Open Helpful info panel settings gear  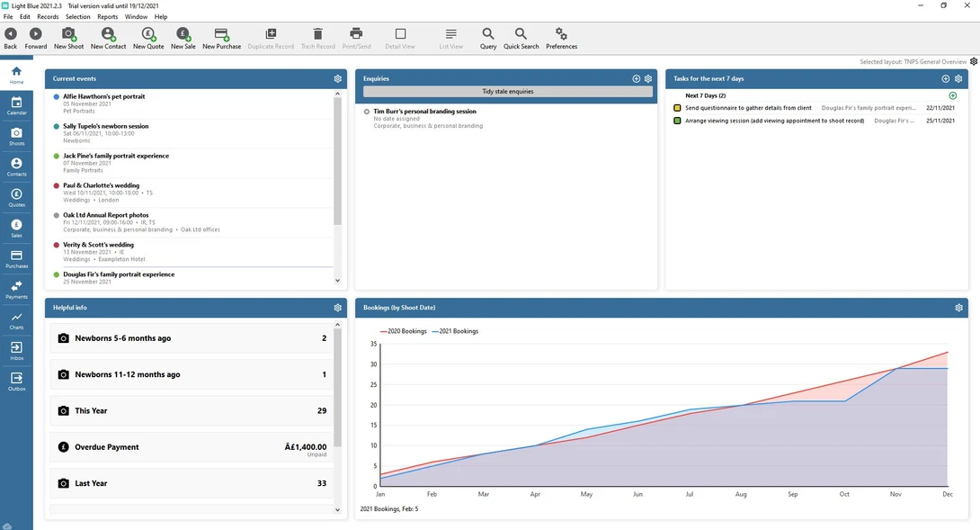click(337, 308)
